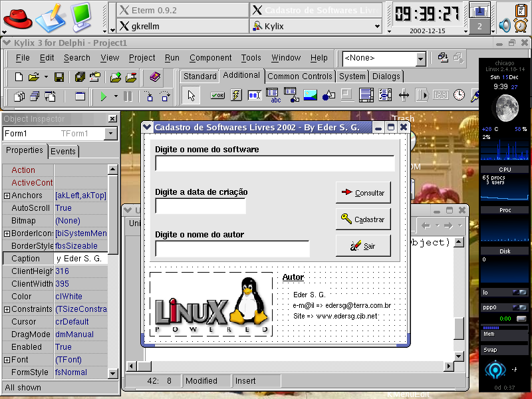
Task: Select the DrawGrid component icon
Action: [292, 95]
